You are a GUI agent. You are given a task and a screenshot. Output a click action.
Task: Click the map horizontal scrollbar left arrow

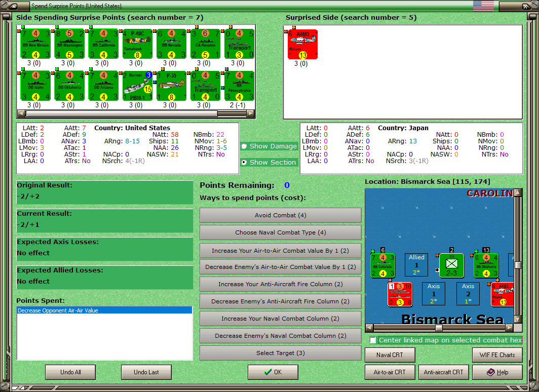tap(369, 328)
